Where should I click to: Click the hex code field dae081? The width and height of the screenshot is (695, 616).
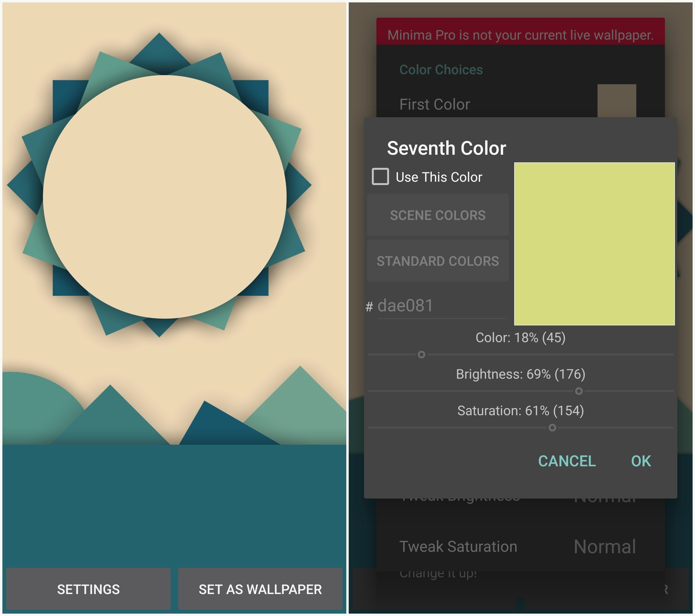click(441, 305)
